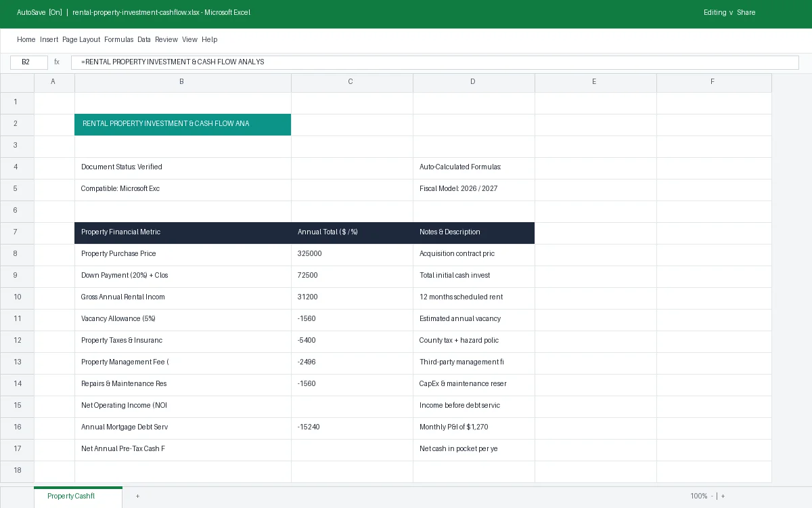Select column B header
Viewport: 812px width, 508px height.
pyautogui.click(x=183, y=82)
